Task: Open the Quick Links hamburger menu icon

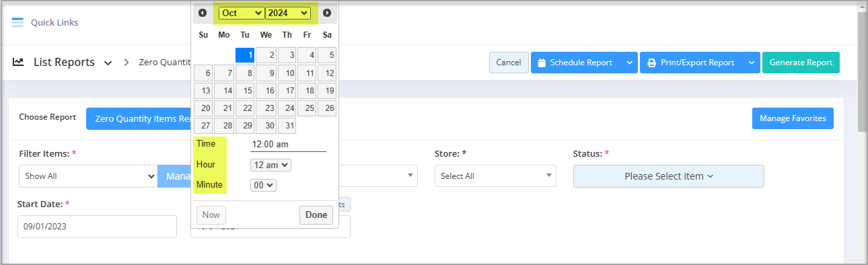Action: [17, 22]
